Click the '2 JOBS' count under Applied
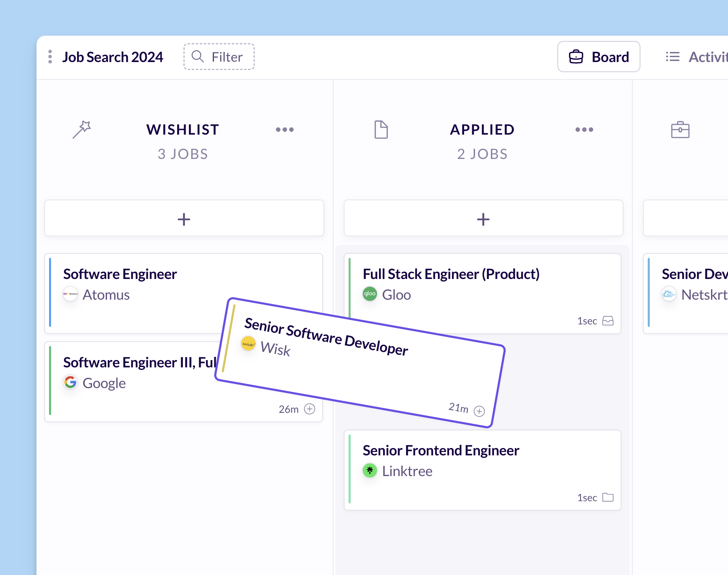Image resolution: width=728 pixels, height=575 pixels. coord(482,154)
